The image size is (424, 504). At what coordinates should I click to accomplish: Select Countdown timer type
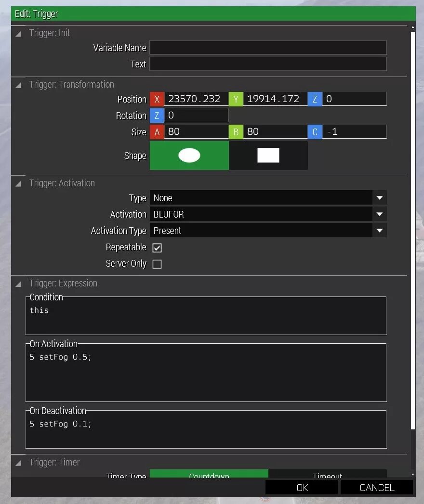209,474
